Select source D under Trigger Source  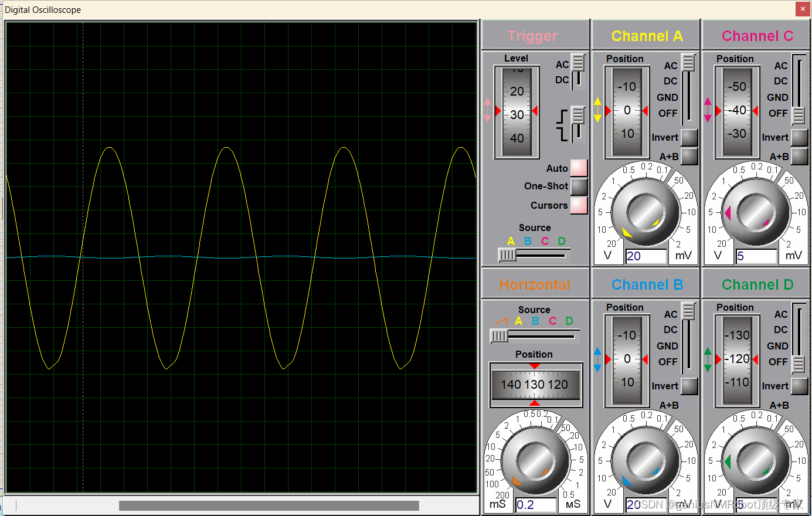point(562,241)
